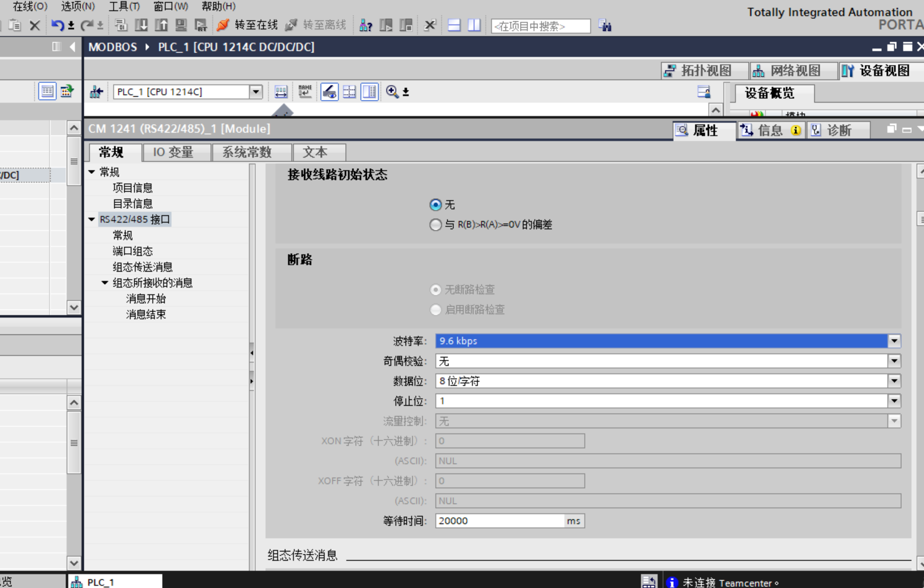Click the undo arrow icon

tap(57, 25)
